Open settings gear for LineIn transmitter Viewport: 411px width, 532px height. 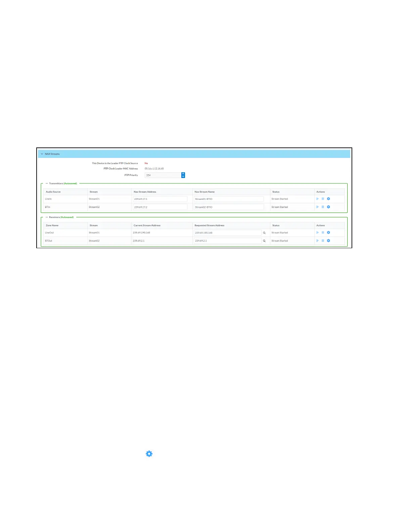[x=328, y=199]
